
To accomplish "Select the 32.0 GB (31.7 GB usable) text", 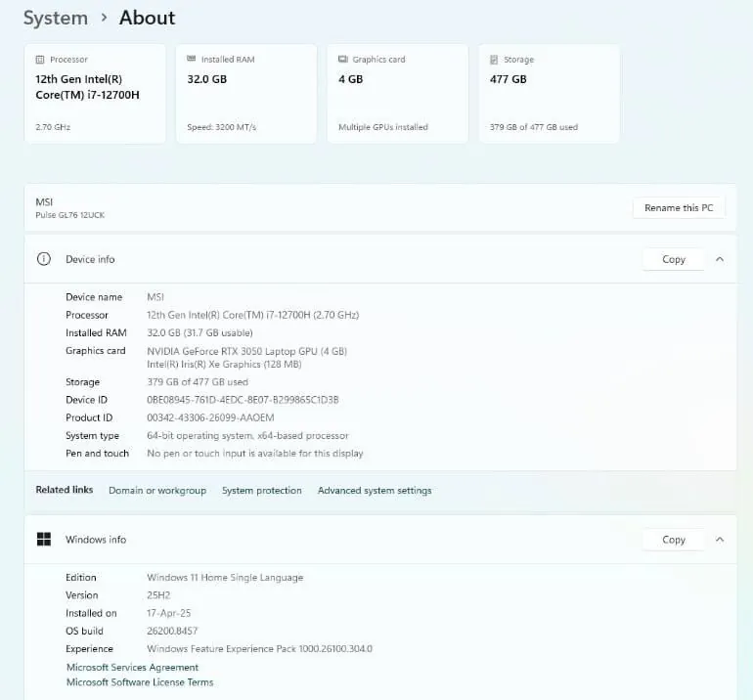I will point(199,332).
